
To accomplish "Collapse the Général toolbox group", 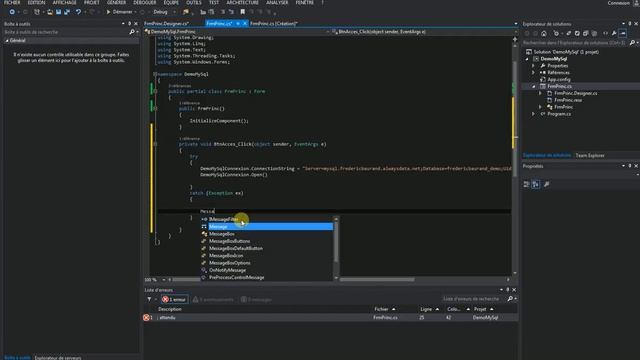I will pyautogui.click(x=7, y=41).
